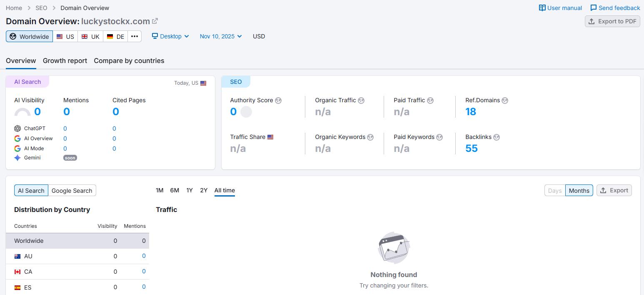Select 6M time range
This screenshot has width=644, height=295.
[x=175, y=190]
